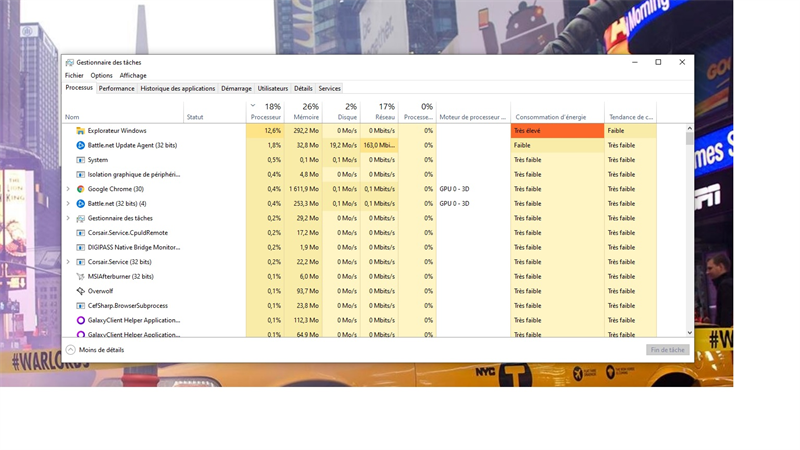Sort by the Disque column header
This screenshot has width=800, height=450.
pos(341,112)
